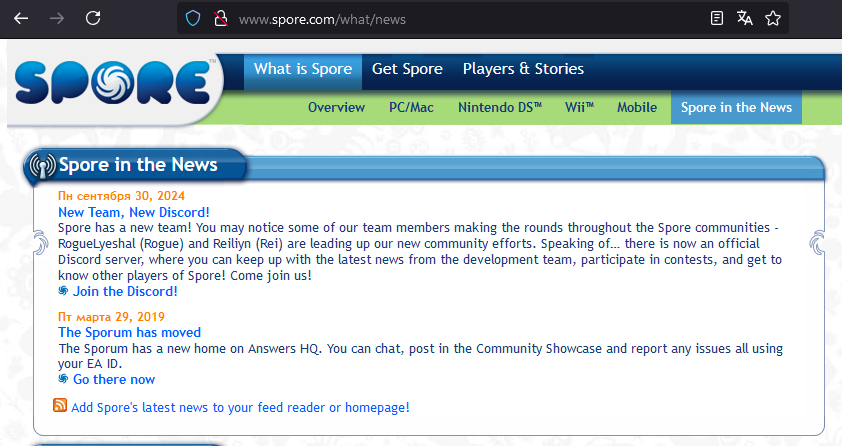842x446 pixels.
Task: Click the date Пн сентября 30, 2024
Action: [121, 196]
